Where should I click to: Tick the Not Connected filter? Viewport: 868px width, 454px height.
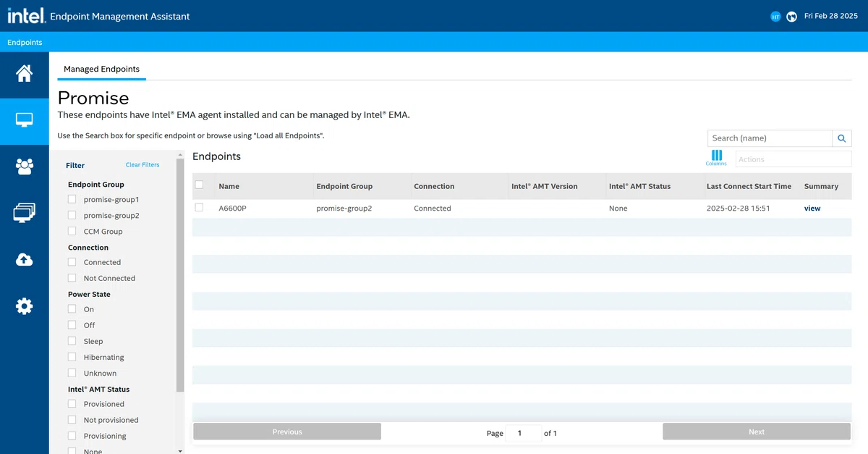72,278
